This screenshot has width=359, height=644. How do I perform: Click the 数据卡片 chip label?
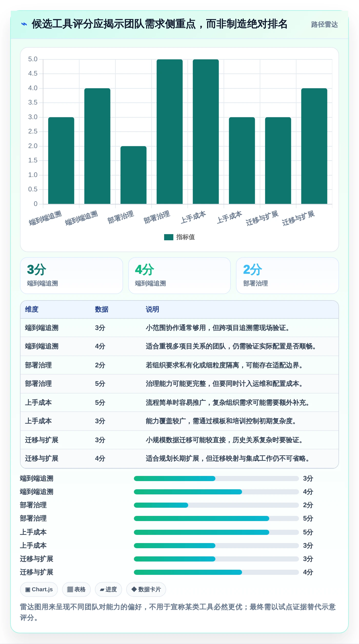pyautogui.click(x=149, y=589)
